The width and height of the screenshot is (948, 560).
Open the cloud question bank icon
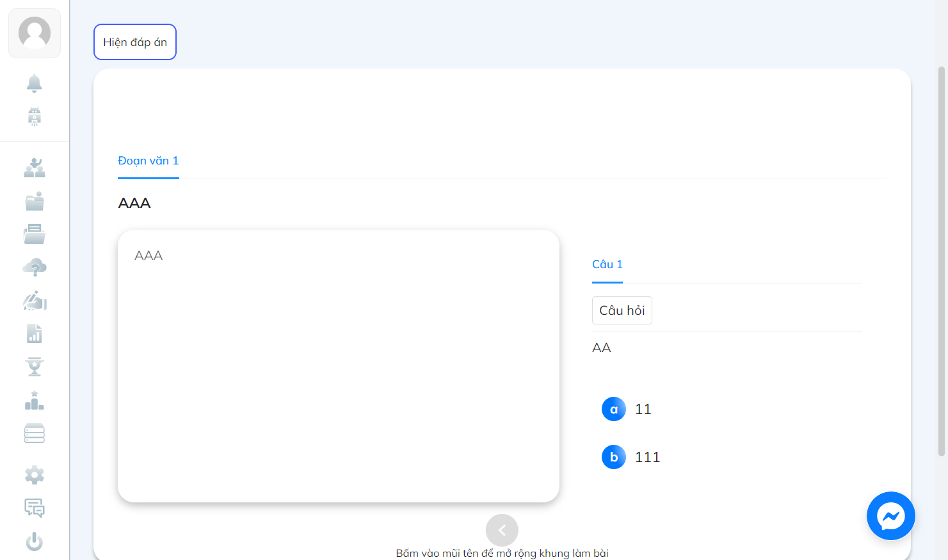[35, 268]
